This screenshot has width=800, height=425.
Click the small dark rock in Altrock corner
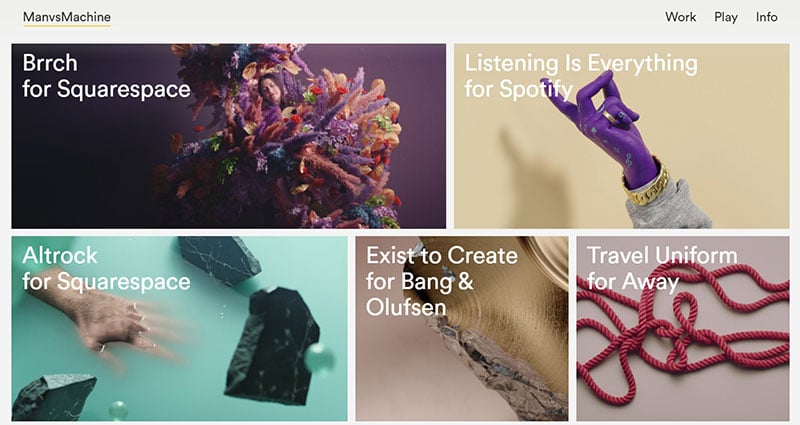54,397
